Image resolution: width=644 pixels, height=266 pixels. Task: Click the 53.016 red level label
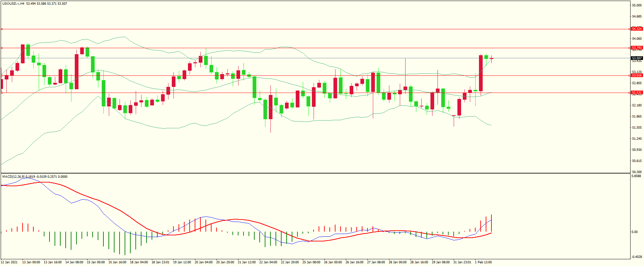(x=637, y=75)
